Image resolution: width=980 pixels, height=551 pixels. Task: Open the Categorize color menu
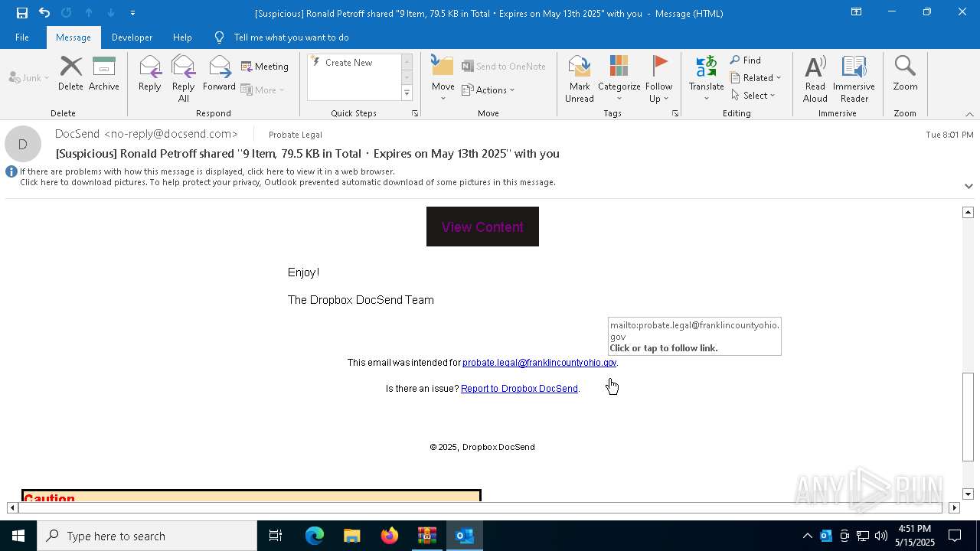pyautogui.click(x=619, y=79)
